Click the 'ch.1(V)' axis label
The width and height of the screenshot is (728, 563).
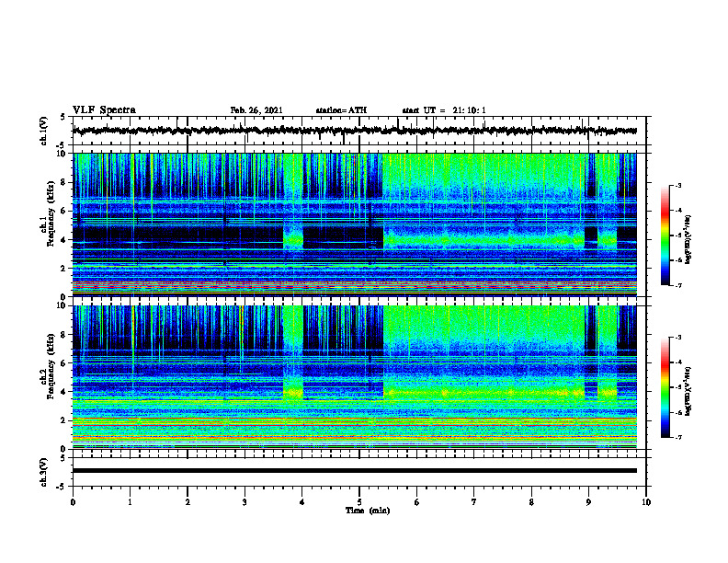tap(44, 131)
